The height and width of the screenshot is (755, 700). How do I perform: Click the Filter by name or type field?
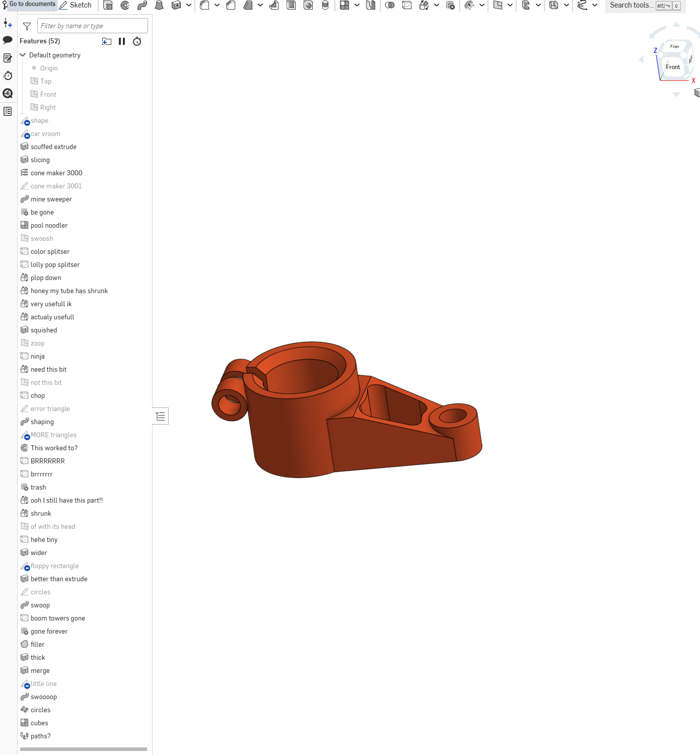click(x=93, y=26)
